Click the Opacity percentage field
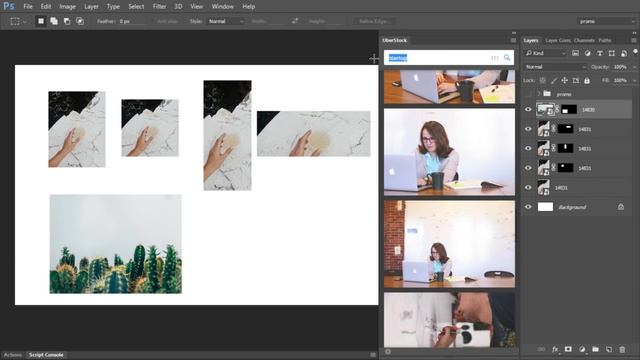640x360 pixels. click(620, 67)
